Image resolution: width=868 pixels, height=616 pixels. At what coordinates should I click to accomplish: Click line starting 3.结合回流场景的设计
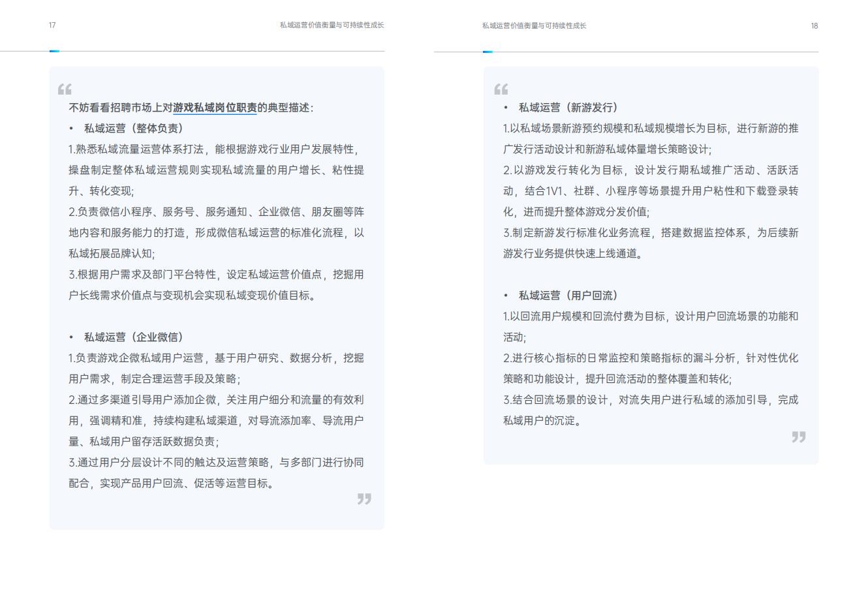click(x=651, y=400)
